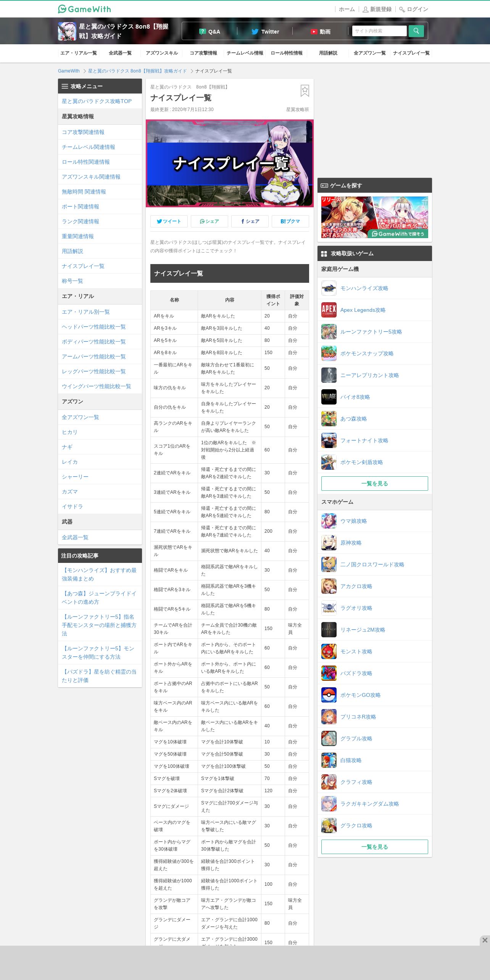
Task: Click the ポケモンスナップ game icon
Action: [x=329, y=354]
